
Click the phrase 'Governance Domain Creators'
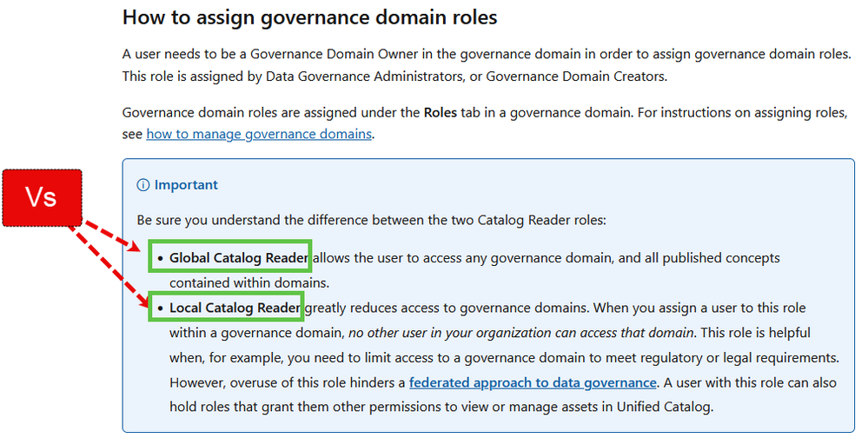click(575, 76)
